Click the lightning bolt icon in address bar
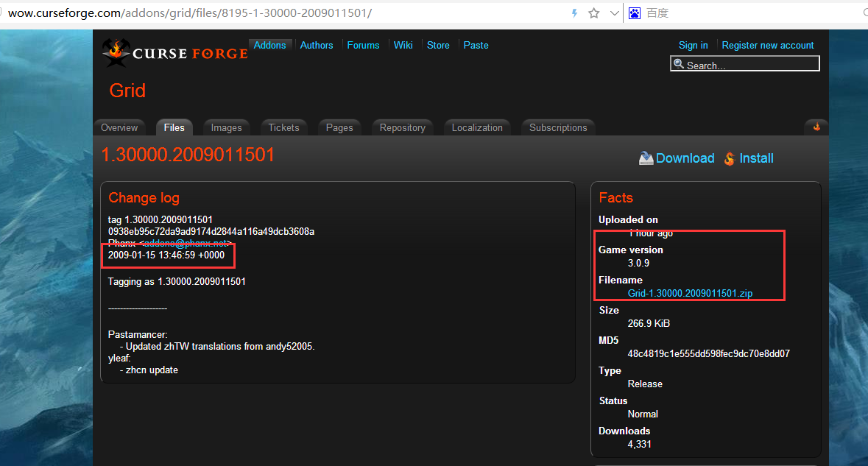The width and height of the screenshot is (868, 466). tap(575, 13)
